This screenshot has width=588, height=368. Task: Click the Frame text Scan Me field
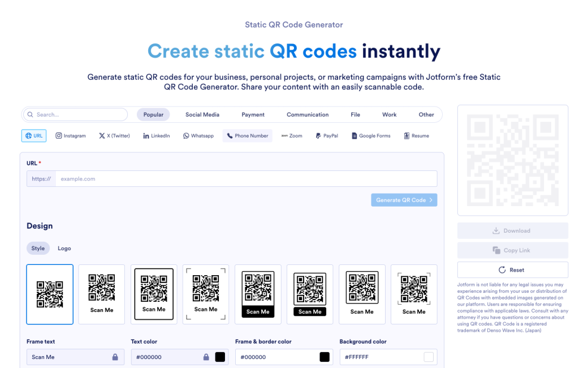pos(75,357)
